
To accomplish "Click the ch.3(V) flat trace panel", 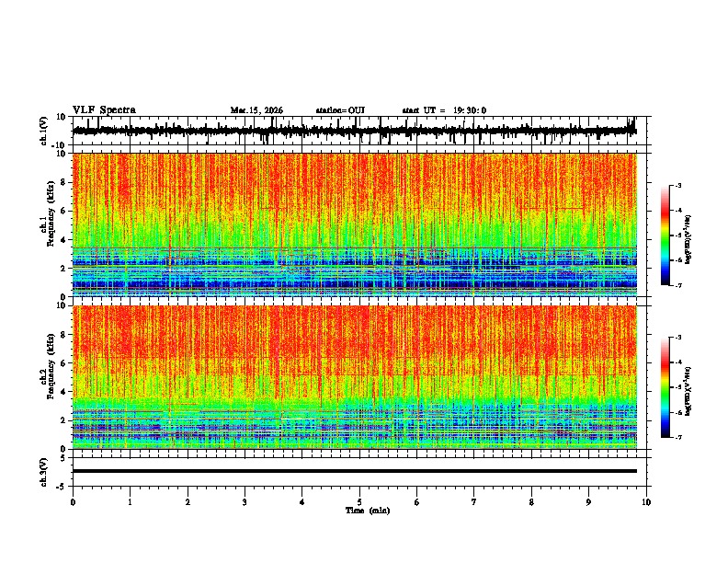I will tap(361, 472).
